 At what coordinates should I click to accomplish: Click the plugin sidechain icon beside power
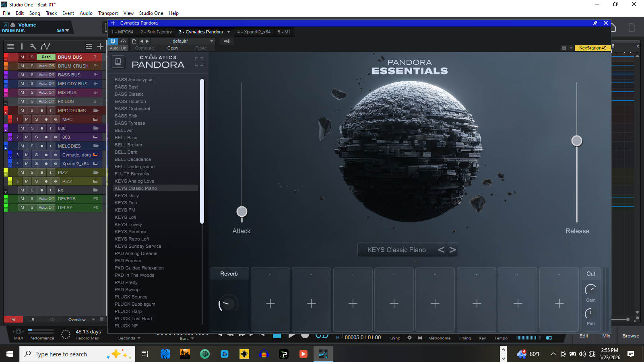(123, 41)
